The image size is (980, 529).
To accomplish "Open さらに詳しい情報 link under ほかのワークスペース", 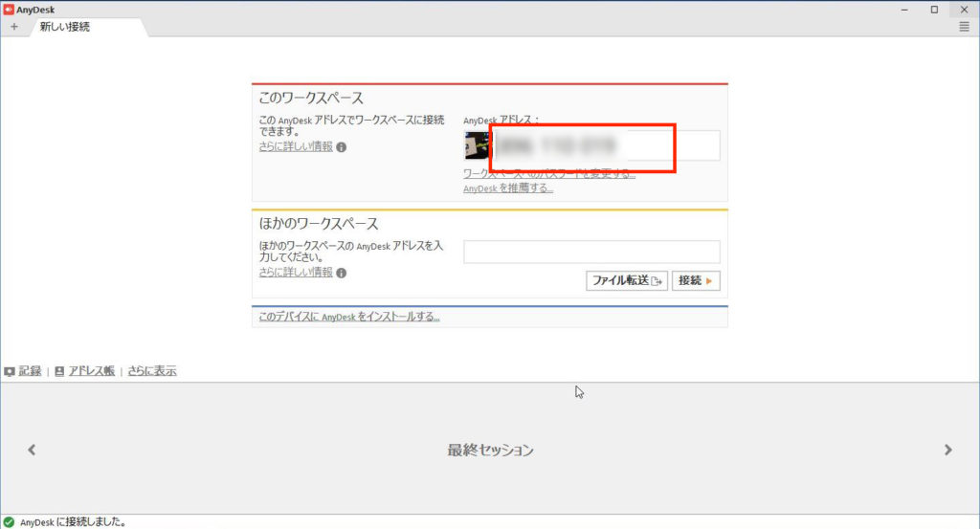I will 296,273.
